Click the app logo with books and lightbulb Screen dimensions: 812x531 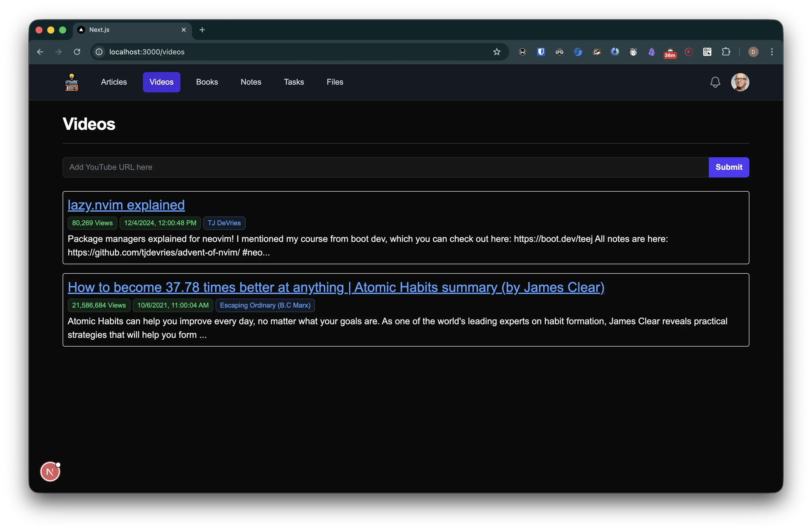(72, 82)
